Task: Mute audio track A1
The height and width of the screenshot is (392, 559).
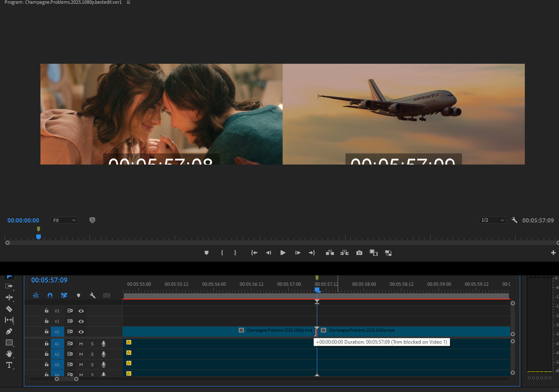Action: coord(81,344)
